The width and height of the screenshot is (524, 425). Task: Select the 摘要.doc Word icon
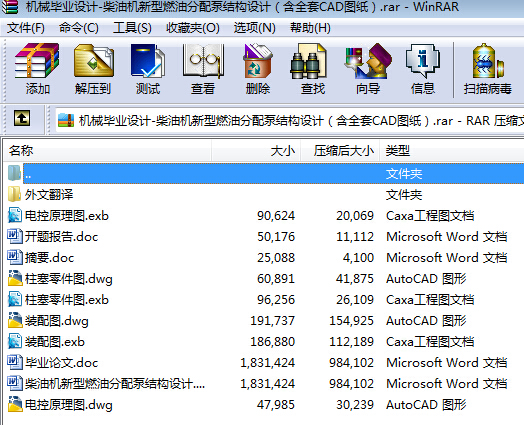click(15, 257)
